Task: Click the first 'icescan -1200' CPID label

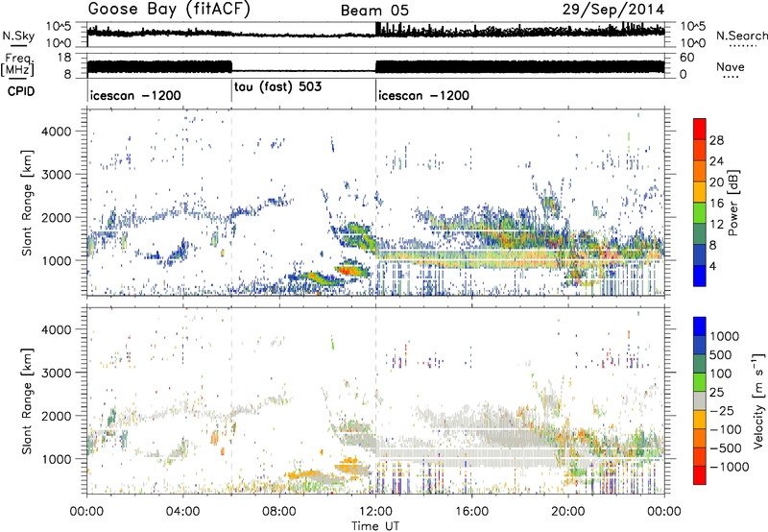Action: (135, 95)
